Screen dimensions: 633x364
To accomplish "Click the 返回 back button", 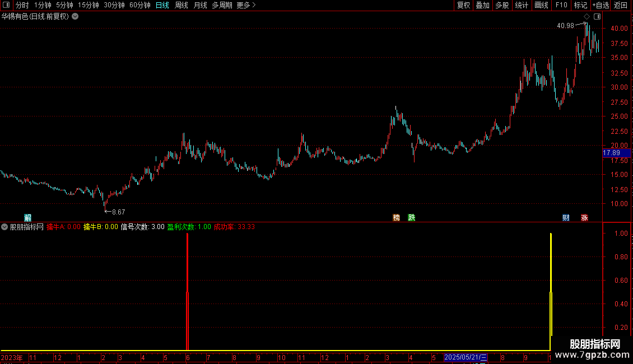I will point(621,5).
